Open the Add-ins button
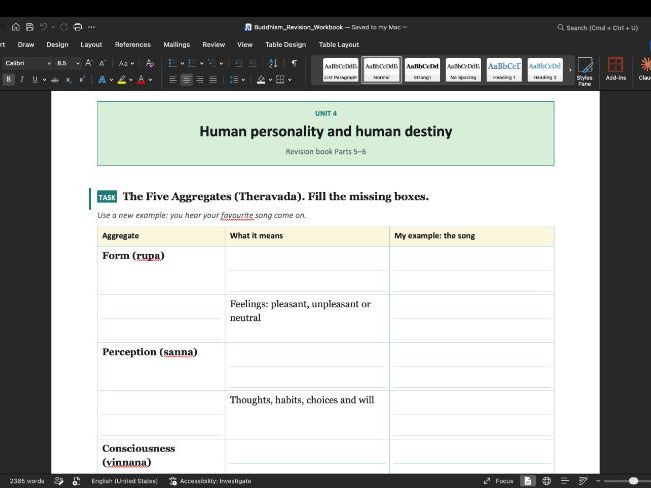651x488 pixels. point(616,69)
